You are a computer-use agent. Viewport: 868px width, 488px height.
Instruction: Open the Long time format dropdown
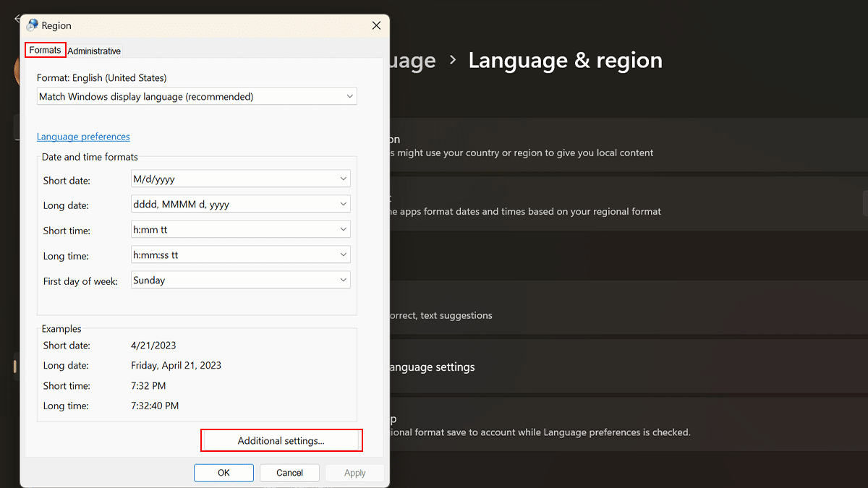point(241,255)
